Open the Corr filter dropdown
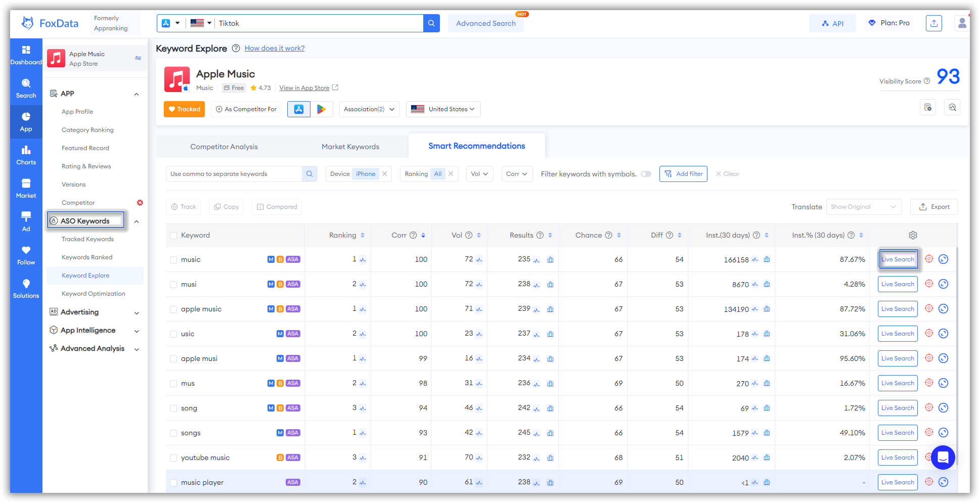This screenshot has height=503, width=980. (x=517, y=174)
